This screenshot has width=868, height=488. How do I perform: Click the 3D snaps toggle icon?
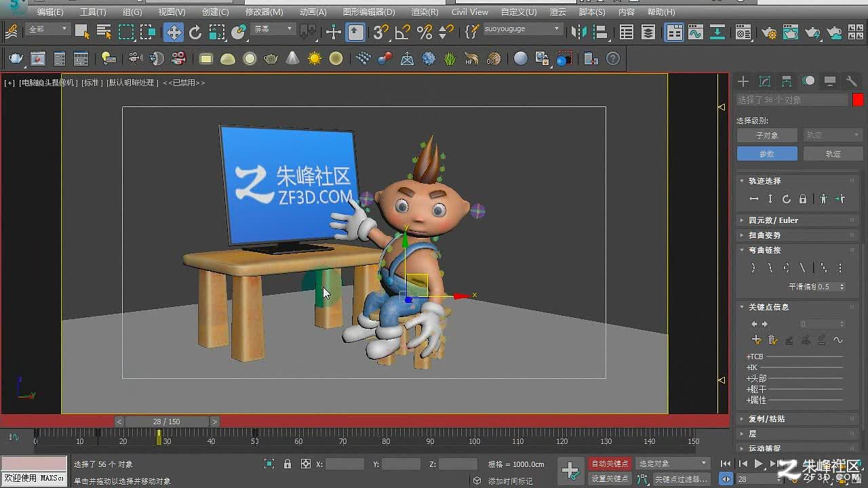point(381,32)
